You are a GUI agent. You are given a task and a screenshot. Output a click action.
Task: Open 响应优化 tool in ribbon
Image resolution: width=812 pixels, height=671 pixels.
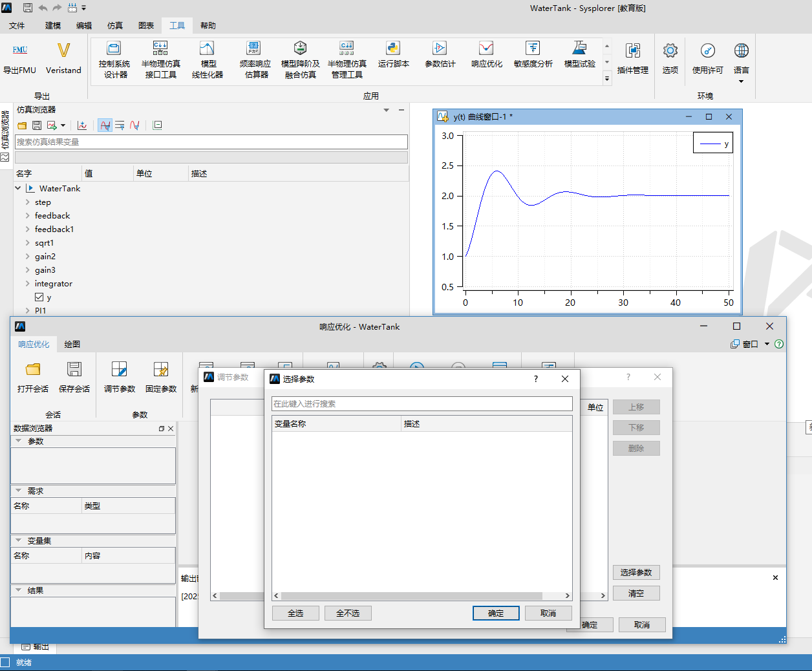point(486,54)
